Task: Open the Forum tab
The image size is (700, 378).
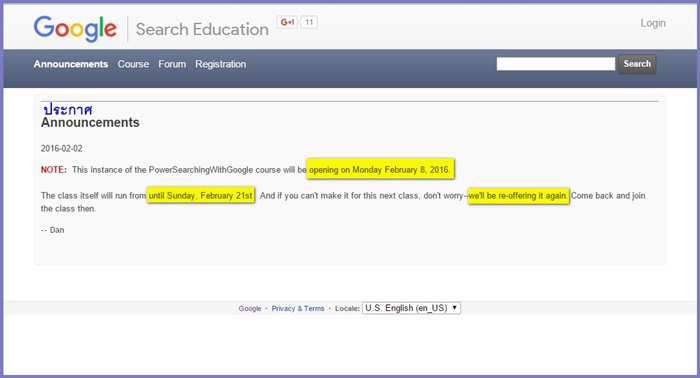Action: click(x=172, y=64)
